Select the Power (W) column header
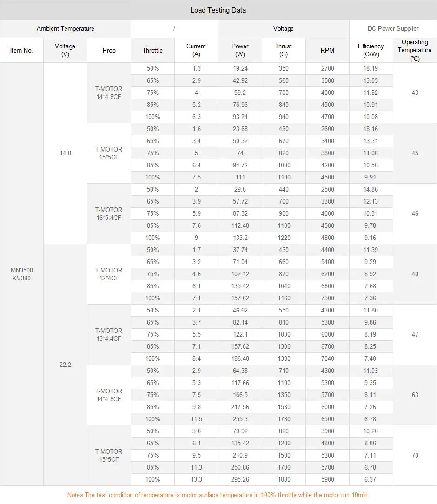Viewport: 437px width, 504px height. 240,50
